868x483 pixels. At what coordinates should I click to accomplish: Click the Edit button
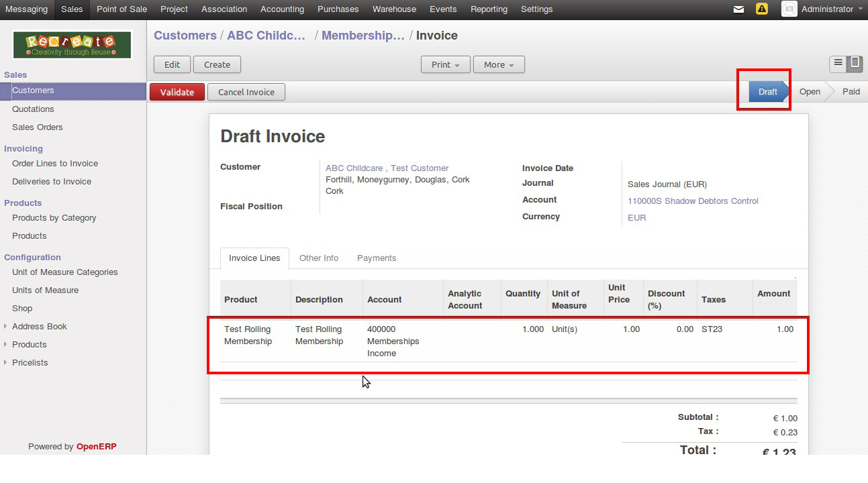pos(172,65)
